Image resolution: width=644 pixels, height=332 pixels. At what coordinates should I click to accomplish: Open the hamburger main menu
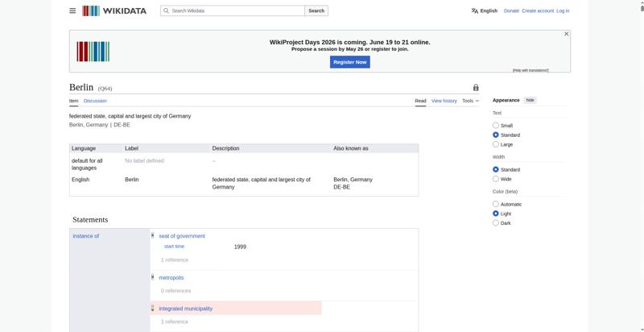[x=72, y=10]
